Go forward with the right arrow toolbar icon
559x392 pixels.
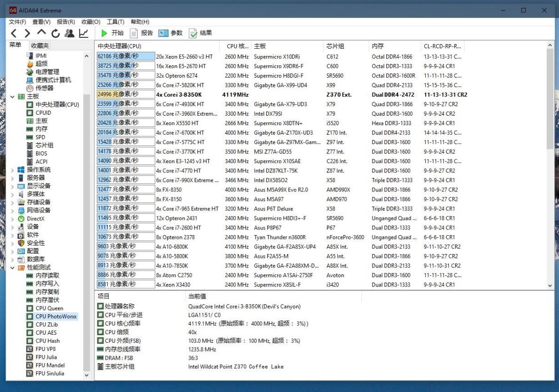coord(28,34)
